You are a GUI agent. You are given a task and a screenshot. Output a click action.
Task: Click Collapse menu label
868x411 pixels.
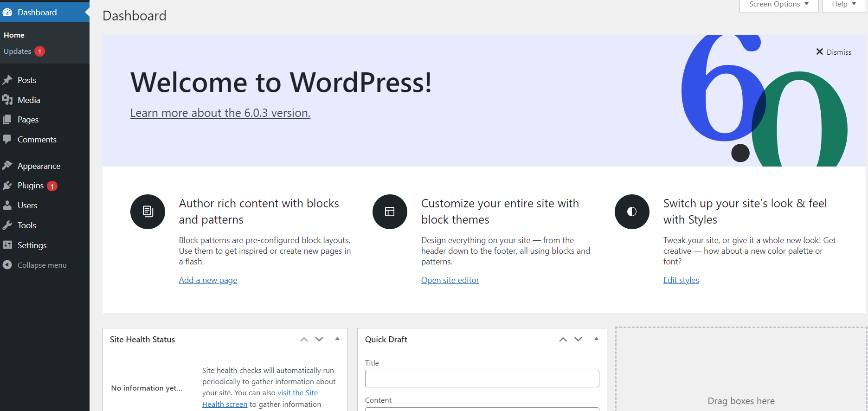click(x=42, y=265)
